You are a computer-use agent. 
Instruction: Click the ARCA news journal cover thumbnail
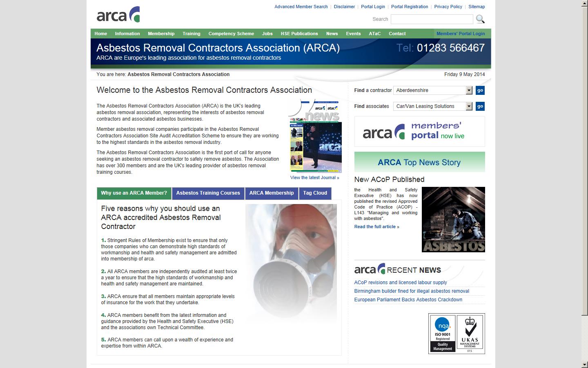point(315,137)
